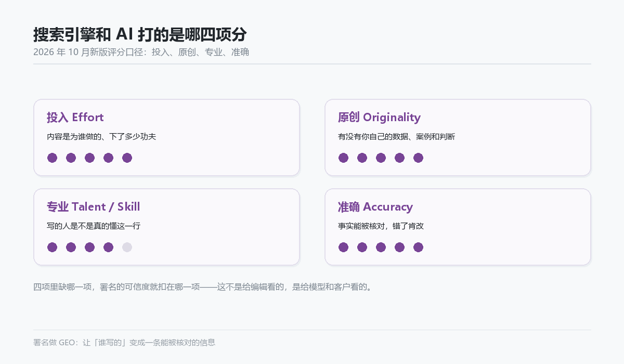Click the text 内容是为谁做的、下了多少功夫
This screenshot has height=364, width=624.
click(x=101, y=137)
